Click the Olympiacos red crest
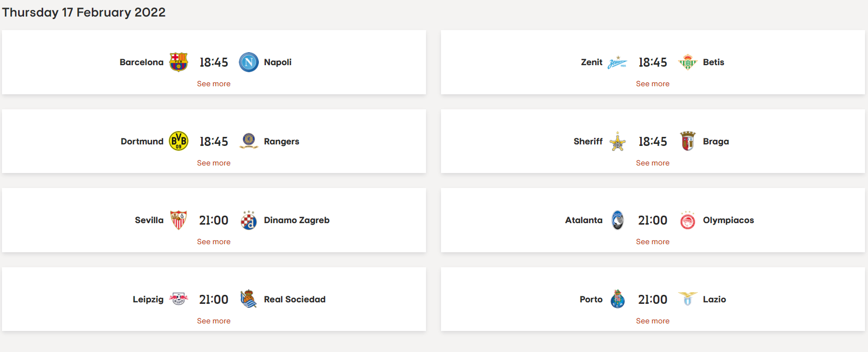Viewport: 868px width, 352px height. pos(688,220)
